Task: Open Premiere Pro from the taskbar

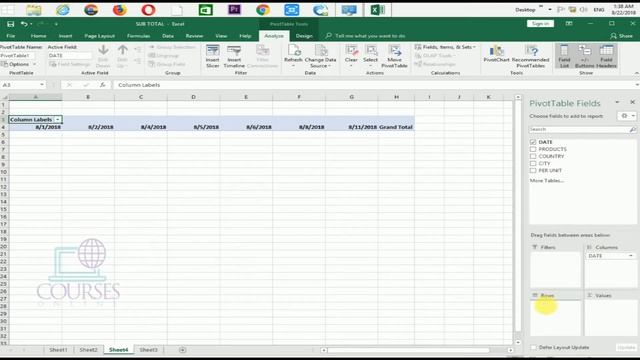Action: click(x=234, y=10)
